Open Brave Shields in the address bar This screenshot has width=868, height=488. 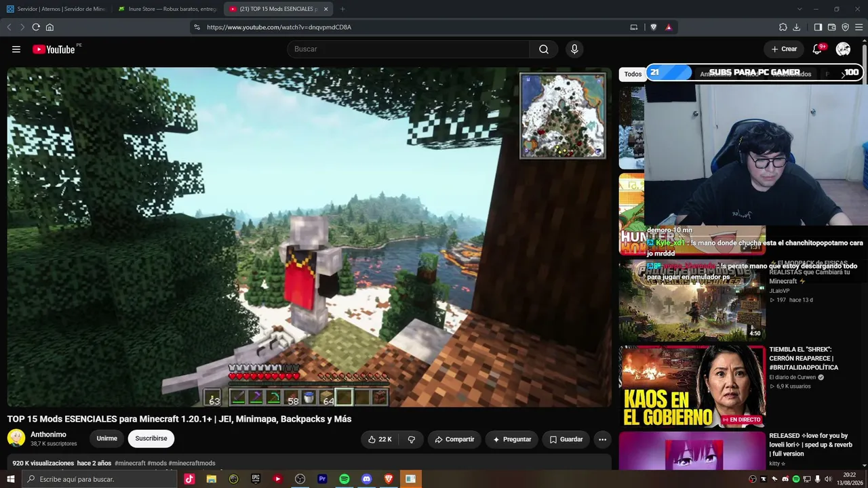click(x=654, y=27)
